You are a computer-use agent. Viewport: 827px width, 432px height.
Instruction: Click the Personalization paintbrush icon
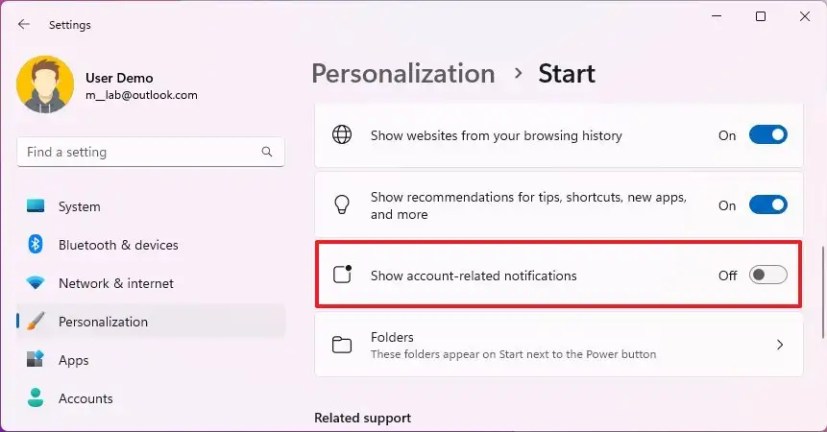[36, 322]
